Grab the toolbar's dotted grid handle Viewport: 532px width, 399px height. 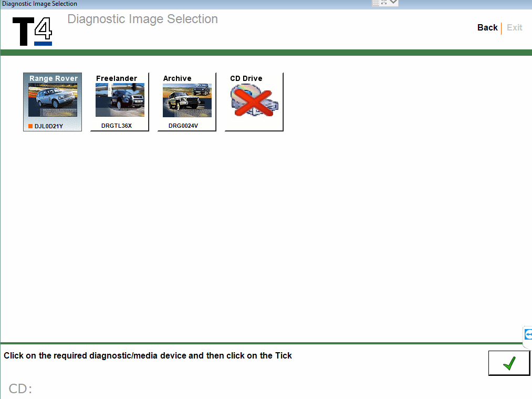(375, 3)
